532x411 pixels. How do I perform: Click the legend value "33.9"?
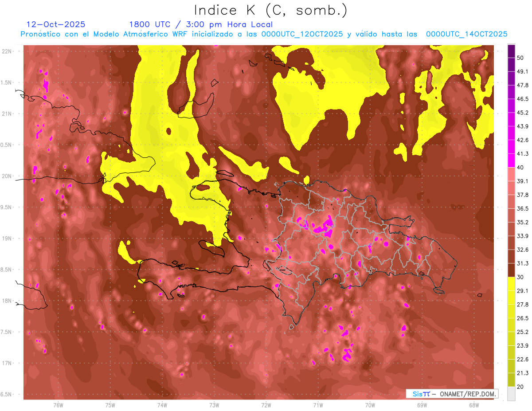523,236
